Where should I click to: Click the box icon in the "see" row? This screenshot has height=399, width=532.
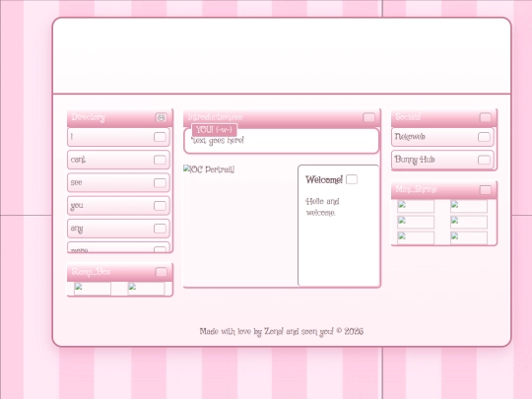pos(160,183)
